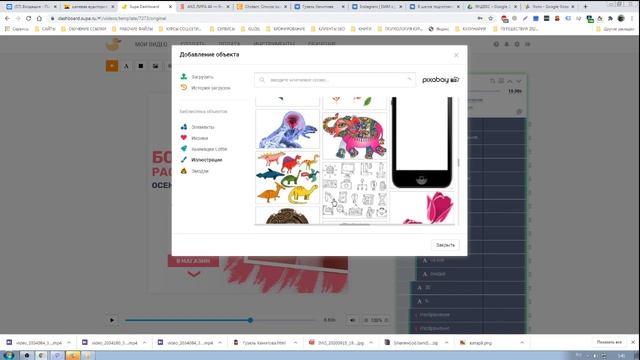640x360 pixels.
Task: Open the РАБОЧИЕ ФАЙЛЫ bookmarks folder
Action: 132,29
